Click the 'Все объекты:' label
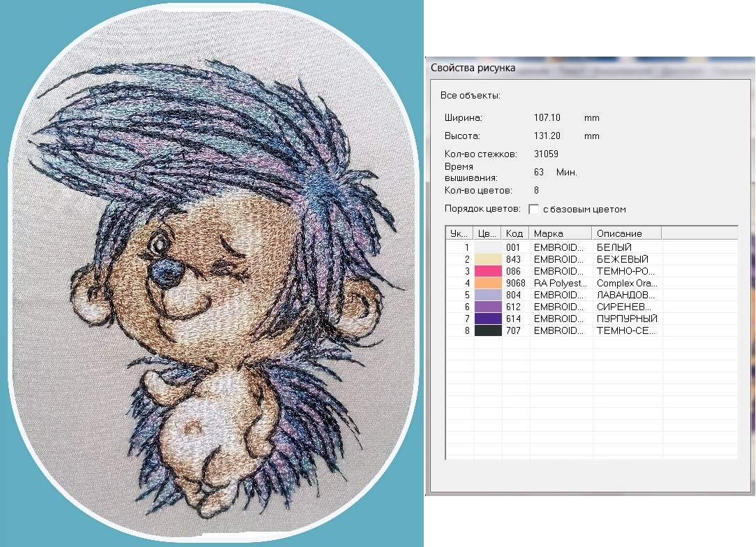Screen dimensions: 756x547 coord(470,96)
